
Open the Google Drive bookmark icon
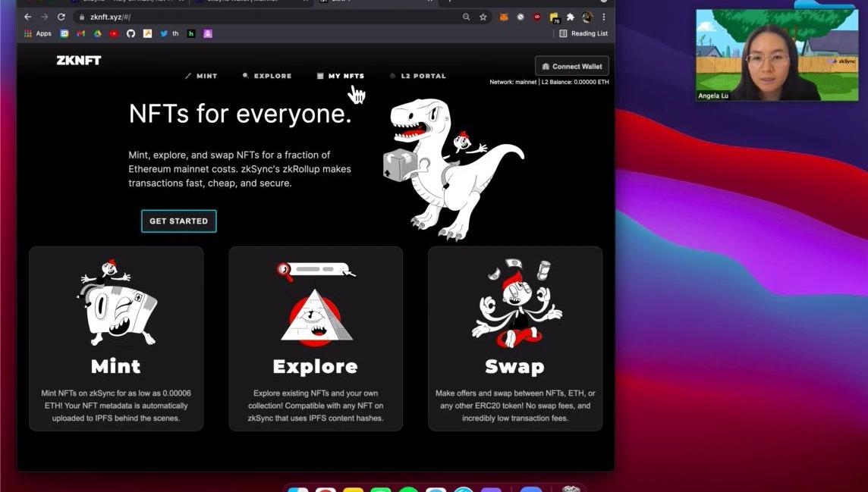coord(97,33)
